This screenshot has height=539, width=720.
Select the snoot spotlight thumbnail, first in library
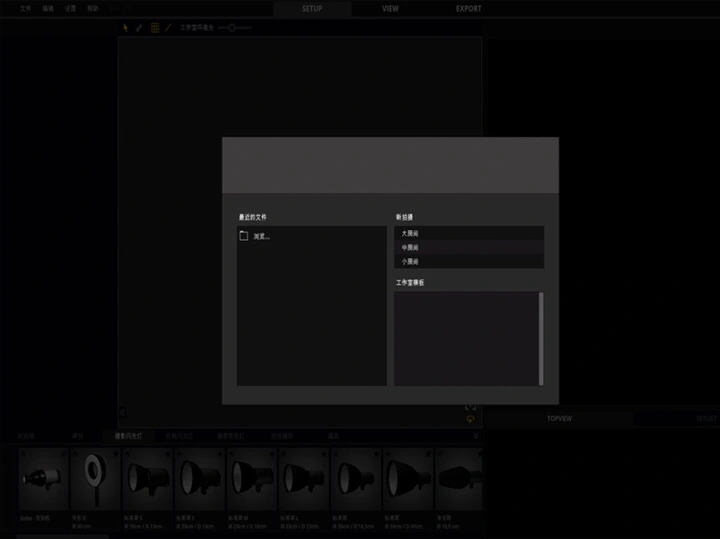pyautogui.click(x=43, y=479)
